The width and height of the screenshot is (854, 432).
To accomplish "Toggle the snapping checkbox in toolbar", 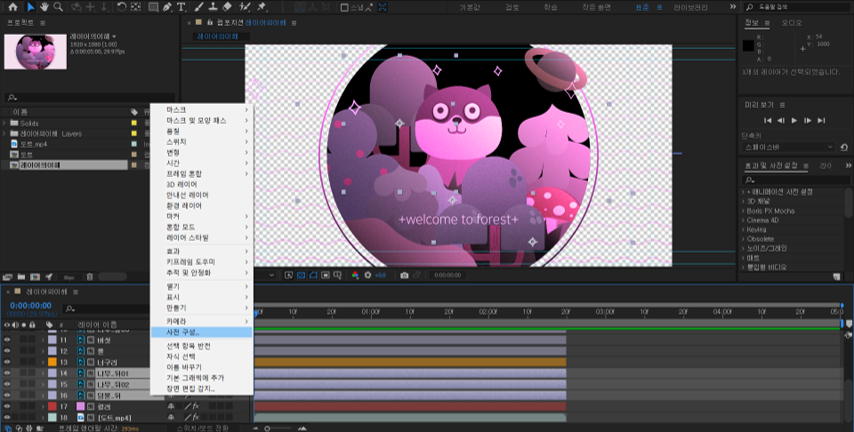I will click(344, 8).
